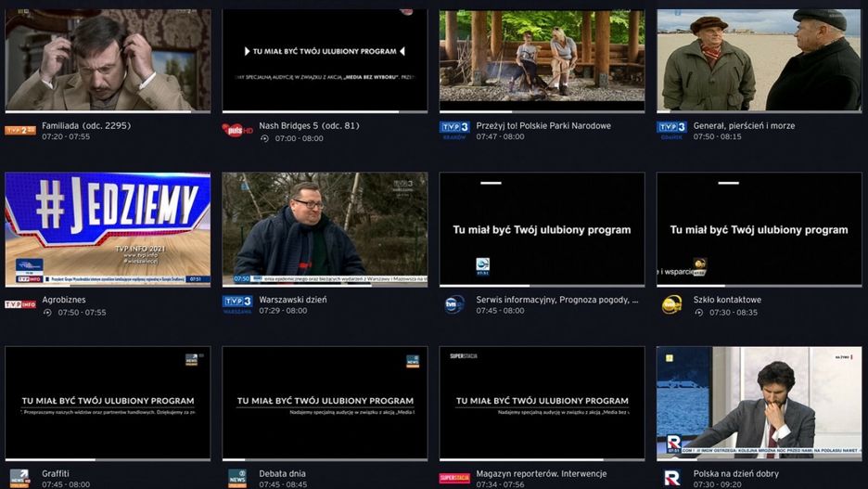The height and width of the screenshot is (489, 868).
Task: Play the Familiada thumbnail
Action: click(108, 59)
